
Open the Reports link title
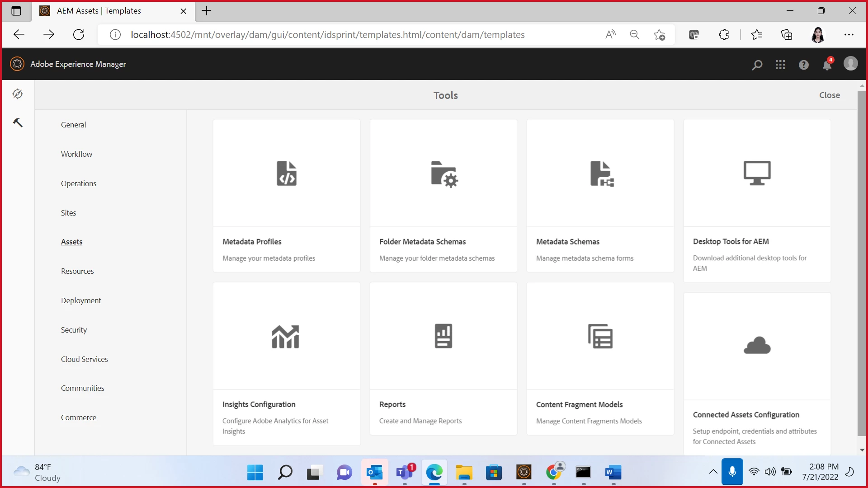[x=392, y=404]
